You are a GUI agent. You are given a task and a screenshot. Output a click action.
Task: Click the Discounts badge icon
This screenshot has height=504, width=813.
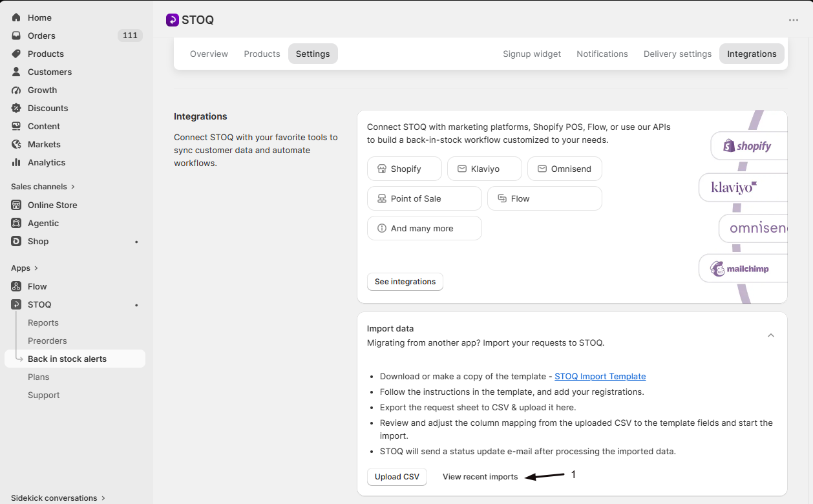click(x=16, y=108)
